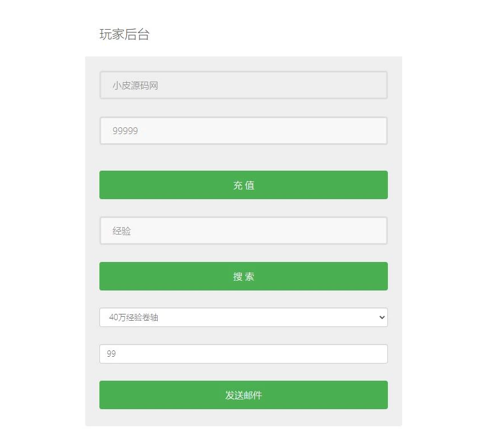Viewport: 485px width, 448px height.
Task: Focus the 99999 recharge amount field
Action: (x=243, y=131)
